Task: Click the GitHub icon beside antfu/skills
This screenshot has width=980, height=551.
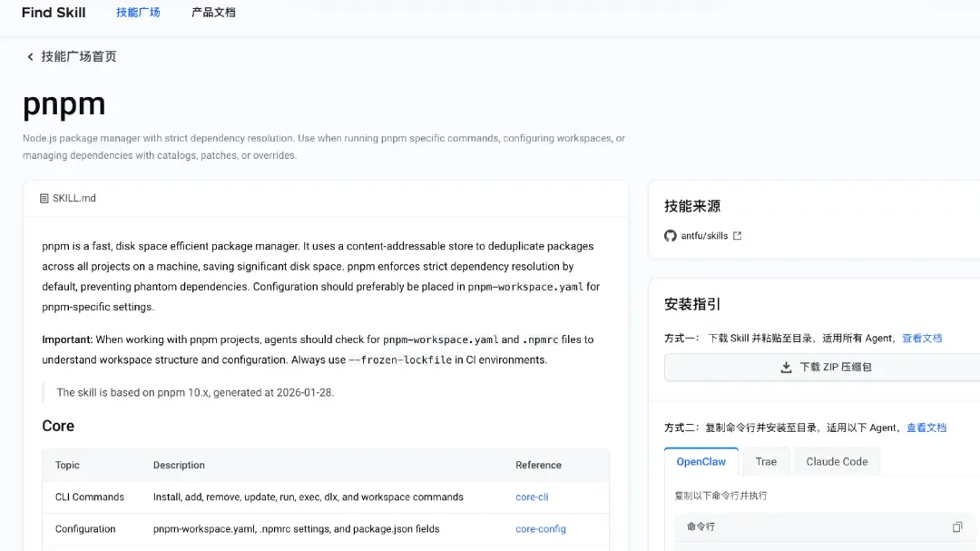Action: pyautogui.click(x=669, y=235)
